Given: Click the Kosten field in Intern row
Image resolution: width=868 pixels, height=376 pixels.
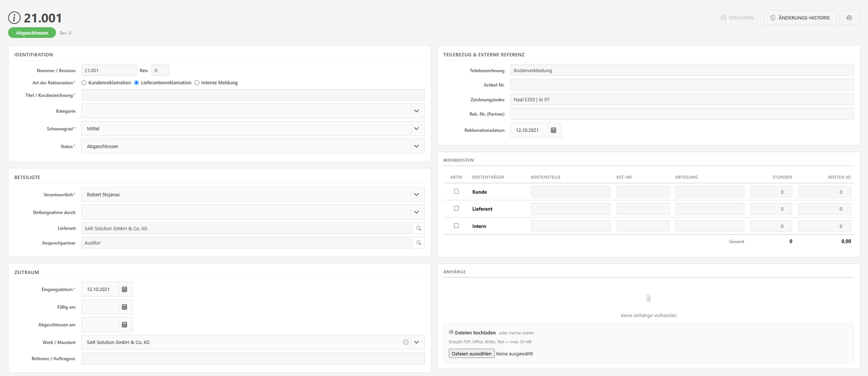Looking at the screenshot, I should click(825, 226).
